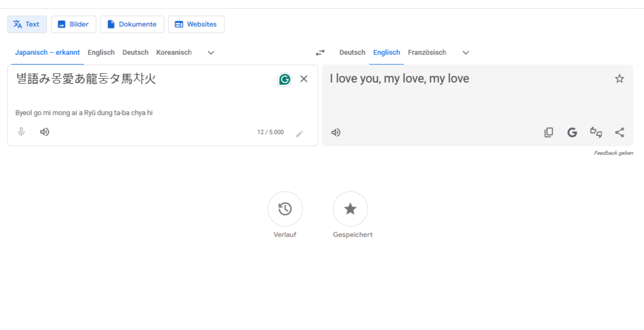
Task: Share the translation
Action: tap(620, 132)
